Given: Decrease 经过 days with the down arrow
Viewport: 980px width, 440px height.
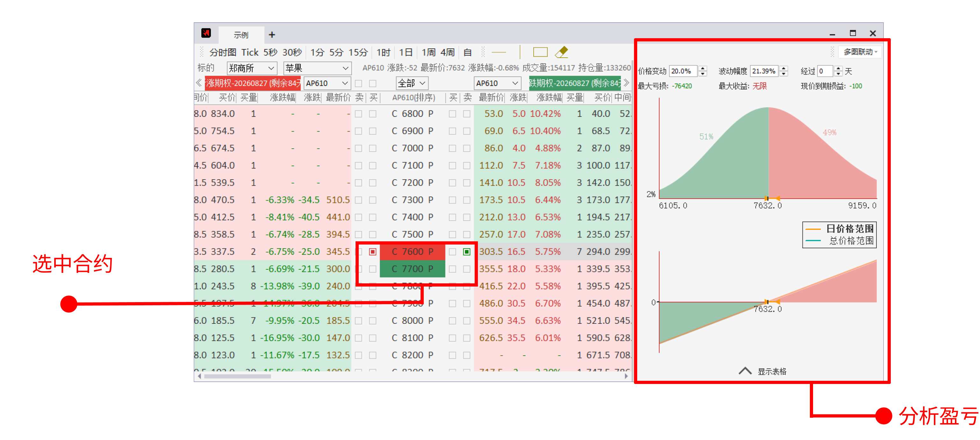Looking at the screenshot, I should point(838,74).
